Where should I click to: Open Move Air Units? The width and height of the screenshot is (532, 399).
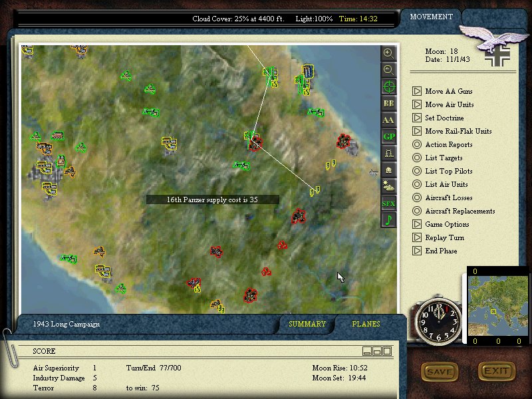(443, 104)
